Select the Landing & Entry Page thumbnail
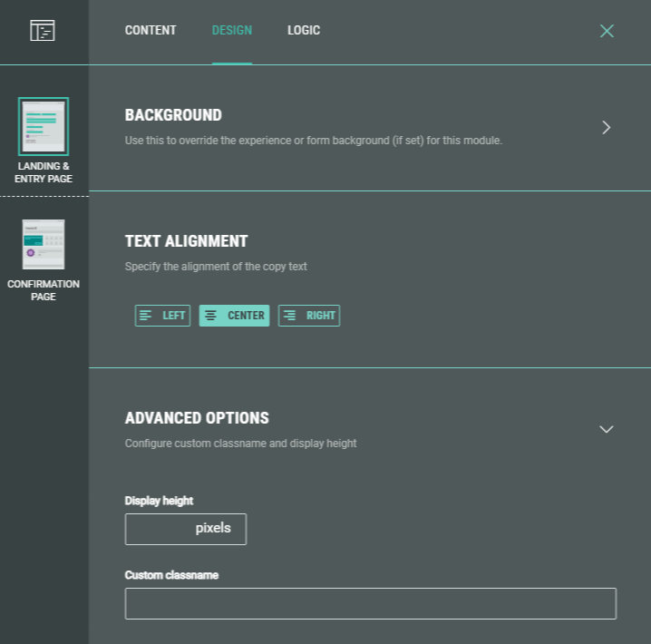The height and width of the screenshot is (644, 651). (44, 126)
